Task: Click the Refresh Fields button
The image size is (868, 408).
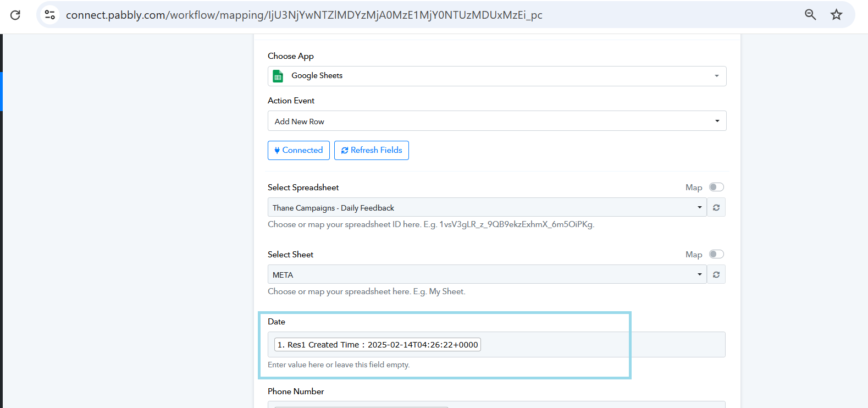Action: [372, 150]
